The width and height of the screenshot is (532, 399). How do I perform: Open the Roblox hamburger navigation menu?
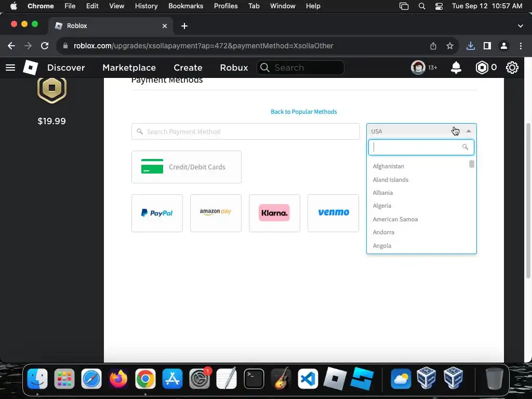[10, 68]
